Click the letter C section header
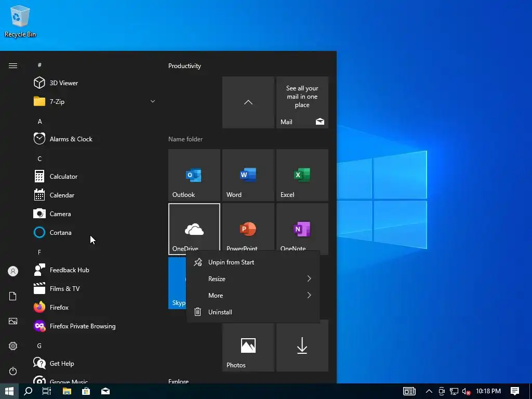The width and height of the screenshot is (532, 399). 39,159
